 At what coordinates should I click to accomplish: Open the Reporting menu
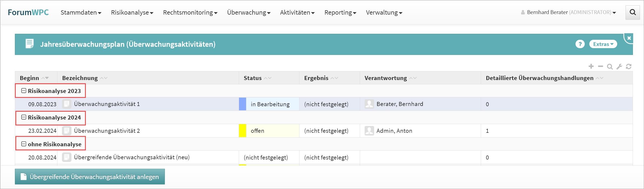point(340,12)
